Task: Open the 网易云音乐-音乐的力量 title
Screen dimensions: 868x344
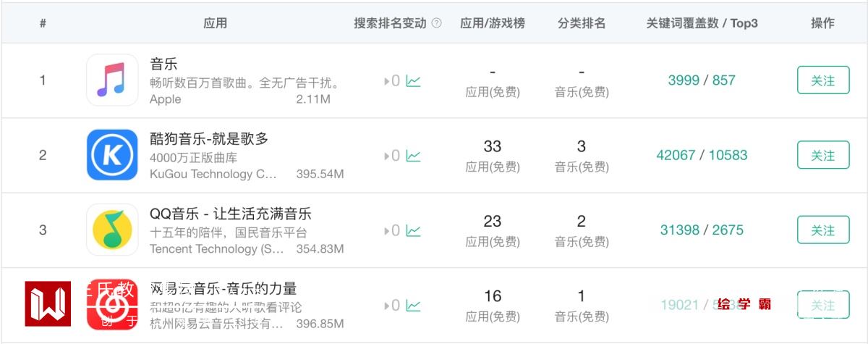Action: click(223, 288)
